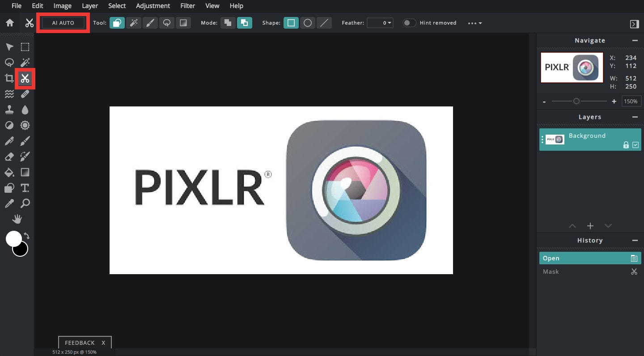Viewport: 644px width, 356px height.
Task: Select the Mask history step
Action: 590,271
